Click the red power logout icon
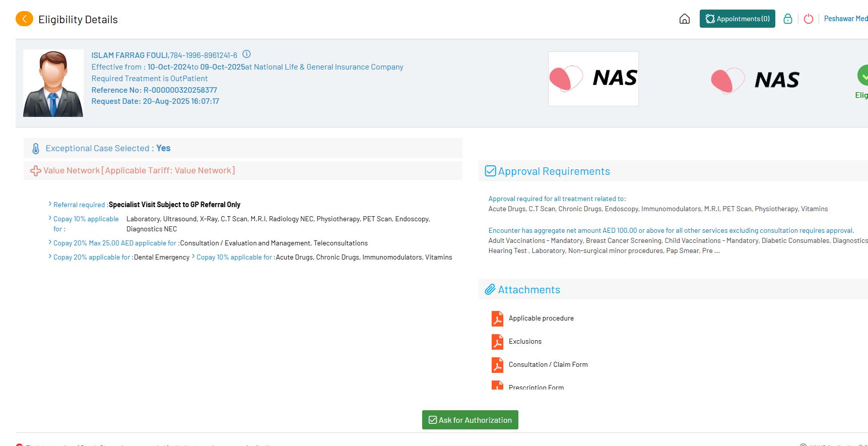The width and height of the screenshot is (868, 446). [809, 19]
